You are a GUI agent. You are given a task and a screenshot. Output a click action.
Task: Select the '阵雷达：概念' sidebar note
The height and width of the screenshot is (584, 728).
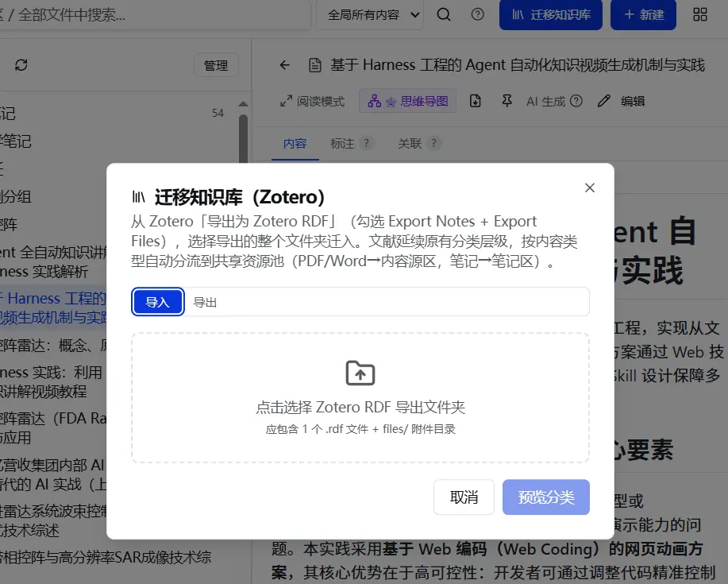click(53, 345)
